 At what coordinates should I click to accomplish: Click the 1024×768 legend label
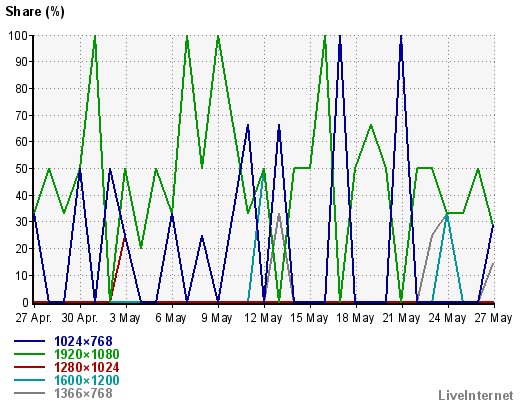click(83, 341)
